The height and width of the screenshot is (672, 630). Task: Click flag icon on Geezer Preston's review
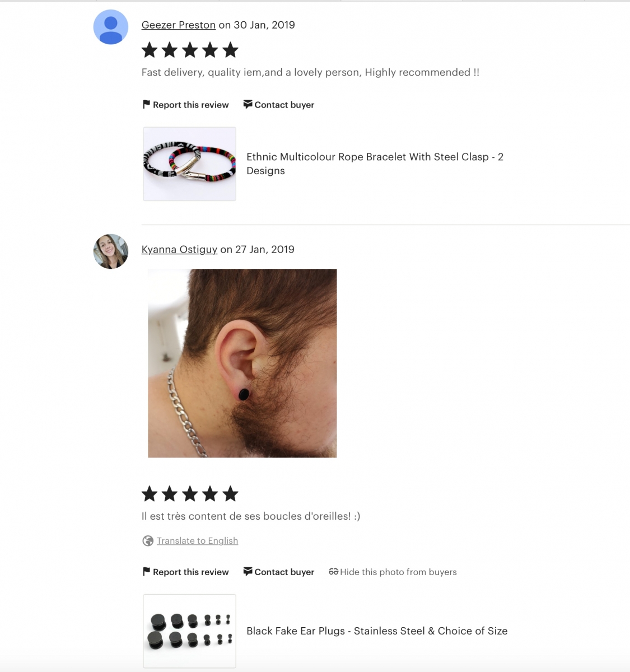coord(147,104)
